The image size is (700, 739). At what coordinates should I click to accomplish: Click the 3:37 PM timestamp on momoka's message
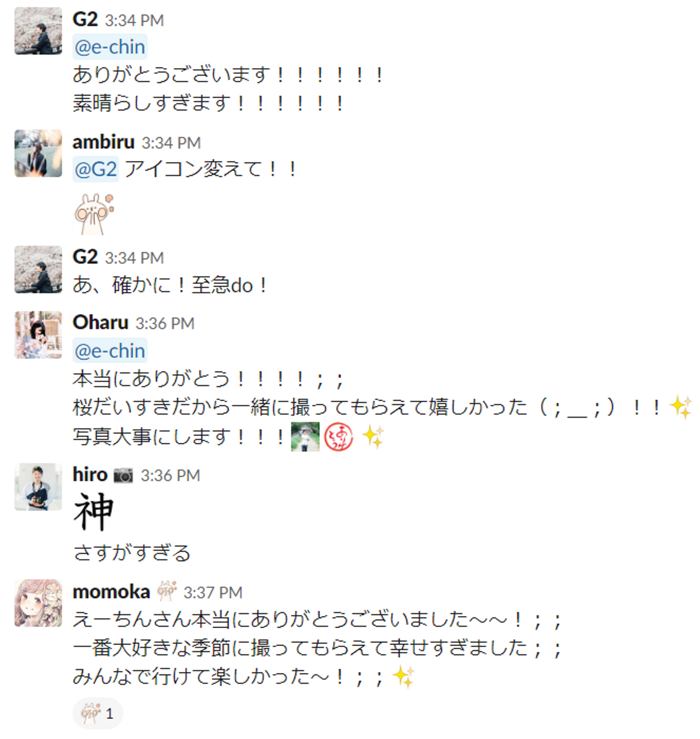[213, 592]
